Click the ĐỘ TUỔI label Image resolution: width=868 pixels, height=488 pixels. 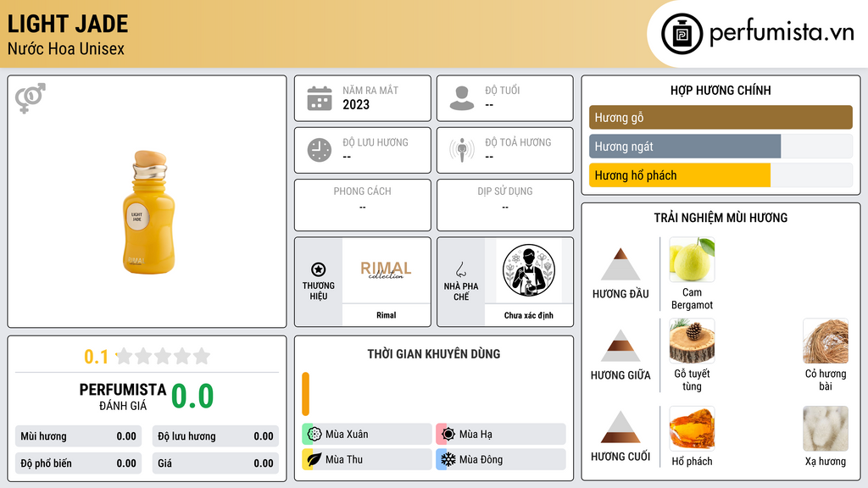pos(503,90)
